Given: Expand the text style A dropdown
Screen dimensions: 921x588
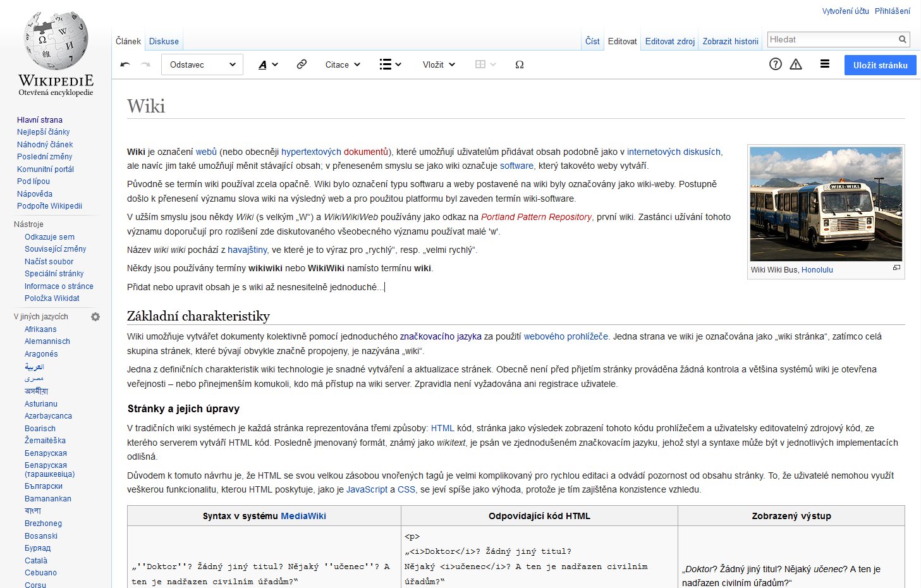Looking at the screenshot, I should [268, 64].
